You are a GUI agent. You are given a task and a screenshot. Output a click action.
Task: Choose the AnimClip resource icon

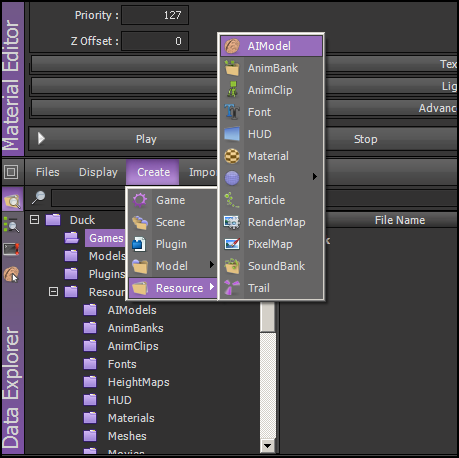(x=232, y=90)
